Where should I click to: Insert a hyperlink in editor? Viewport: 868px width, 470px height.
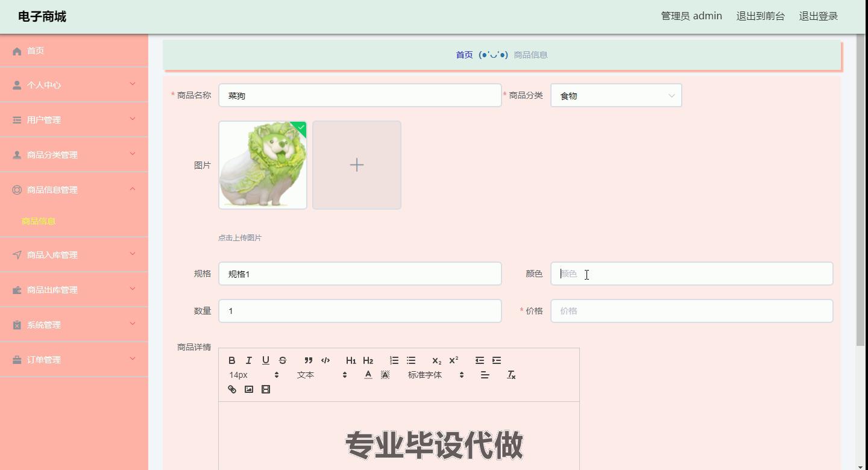pos(232,389)
